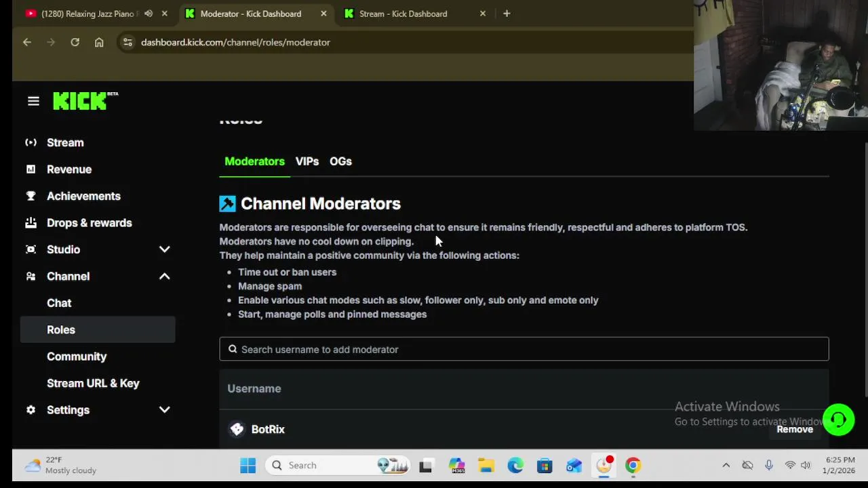Screen dimensions: 868x488
Task: Click the page vertical scrollbar
Action: 865,270
